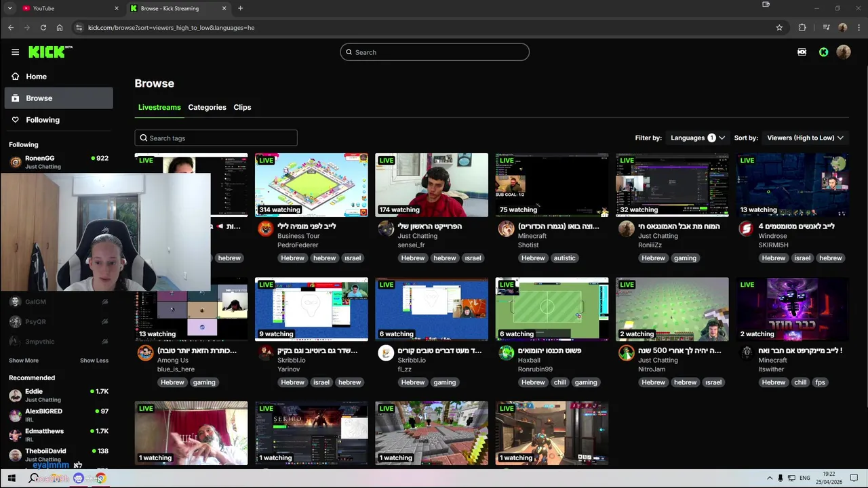The height and width of the screenshot is (488, 868).
Task: Click RoniiiZz channel avatar
Action: point(627,228)
